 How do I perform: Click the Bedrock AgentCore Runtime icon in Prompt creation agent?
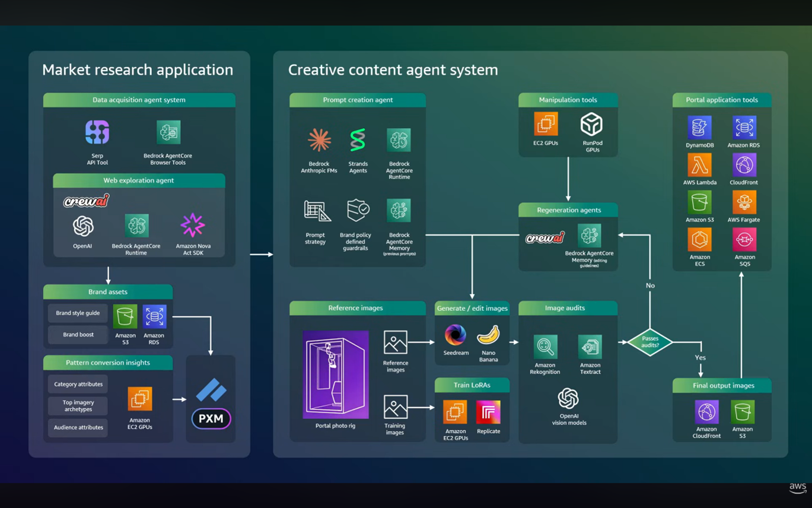point(399,140)
